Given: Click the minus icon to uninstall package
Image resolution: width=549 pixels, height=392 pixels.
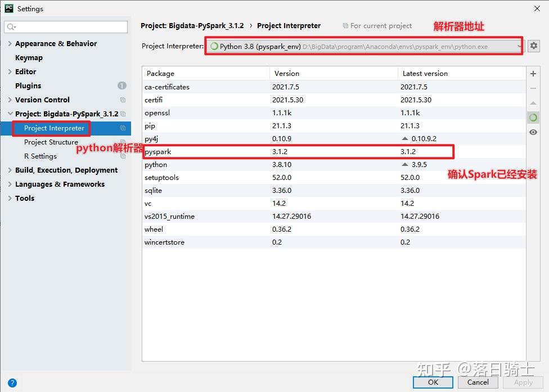Looking at the screenshot, I should click(x=533, y=88).
